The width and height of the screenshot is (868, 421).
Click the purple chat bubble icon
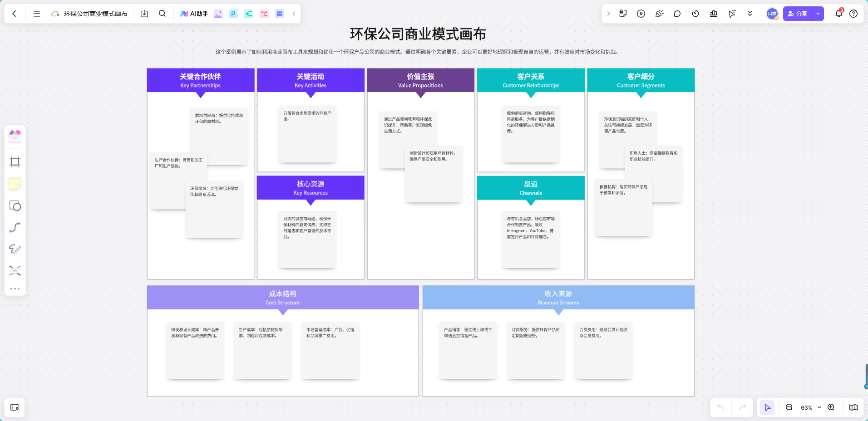(x=280, y=14)
